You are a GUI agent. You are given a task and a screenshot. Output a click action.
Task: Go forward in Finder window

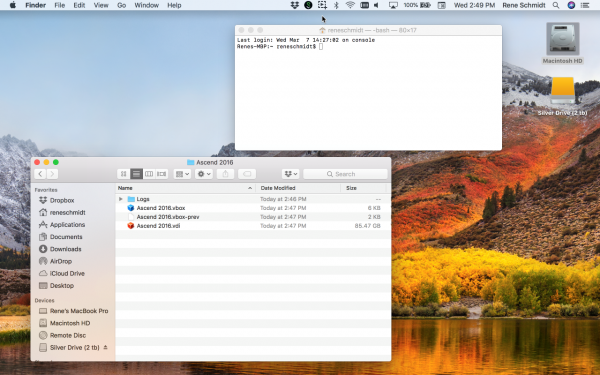(52, 174)
